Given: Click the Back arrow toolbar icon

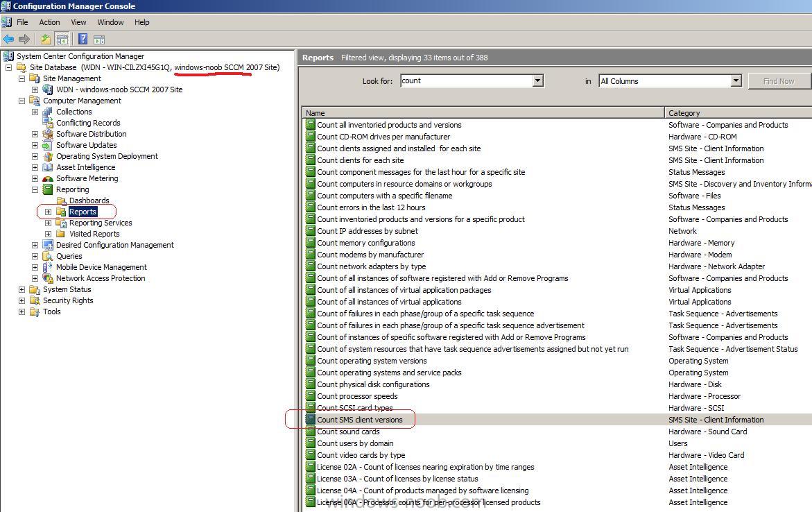Looking at the screenshot, I should click(8, 40).
